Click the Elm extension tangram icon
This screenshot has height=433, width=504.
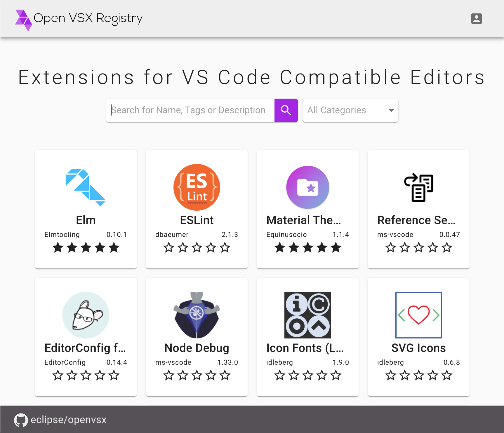pos(86,187)
